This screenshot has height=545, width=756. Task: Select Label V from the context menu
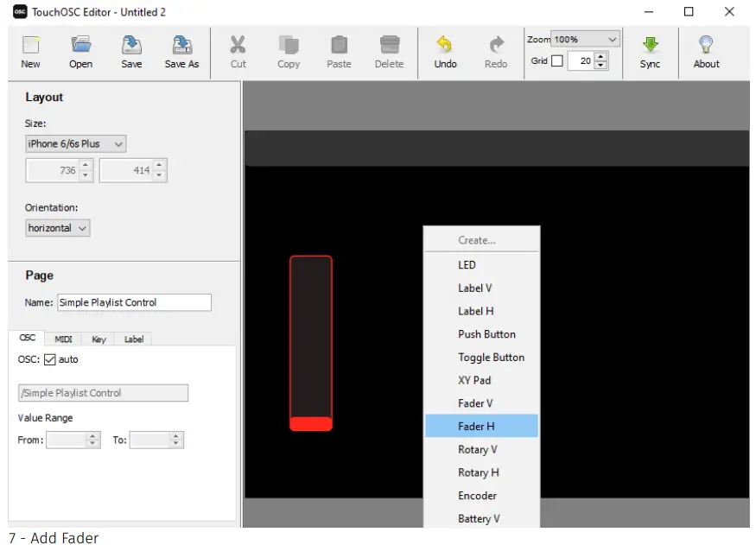(x=481, y=288)
